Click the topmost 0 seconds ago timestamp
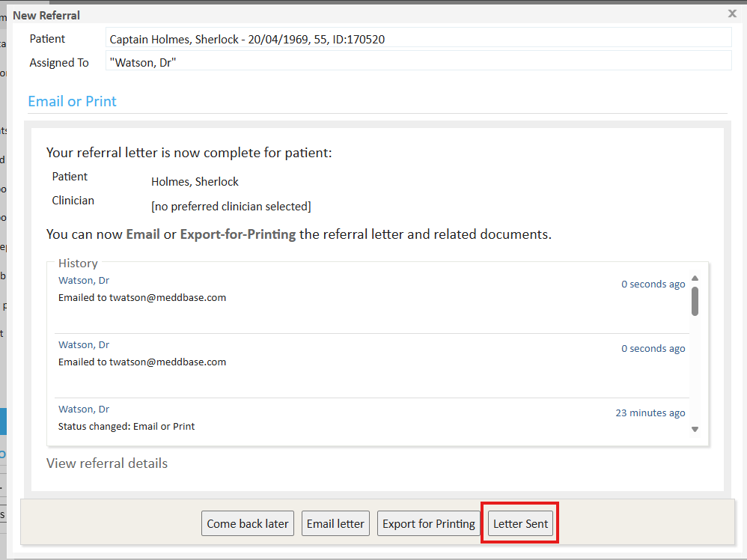 click(653, 284)
